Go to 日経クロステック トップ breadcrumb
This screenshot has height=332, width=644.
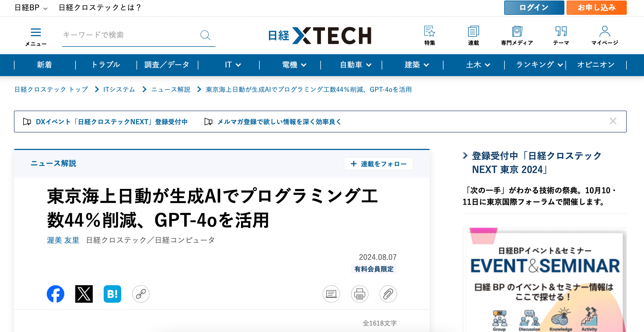point(51,90)
